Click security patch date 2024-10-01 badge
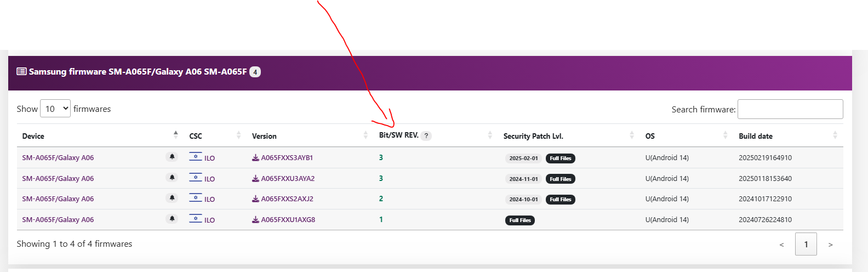The height and width of the screenshot is (272, 868). tap(524, 199)
